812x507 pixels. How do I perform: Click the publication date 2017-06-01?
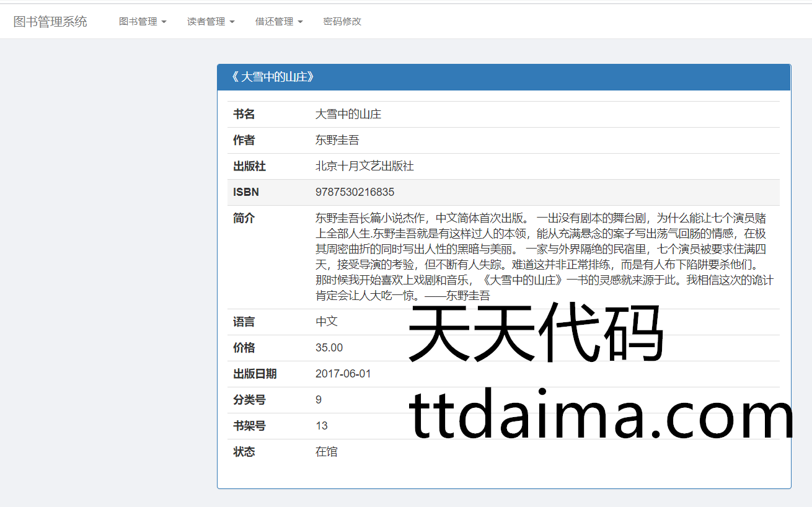(x=343, y=374)
